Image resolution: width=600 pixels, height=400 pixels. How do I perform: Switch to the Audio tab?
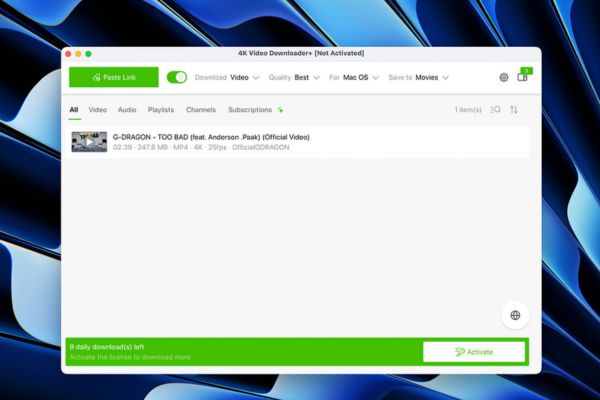pos(127,110)
